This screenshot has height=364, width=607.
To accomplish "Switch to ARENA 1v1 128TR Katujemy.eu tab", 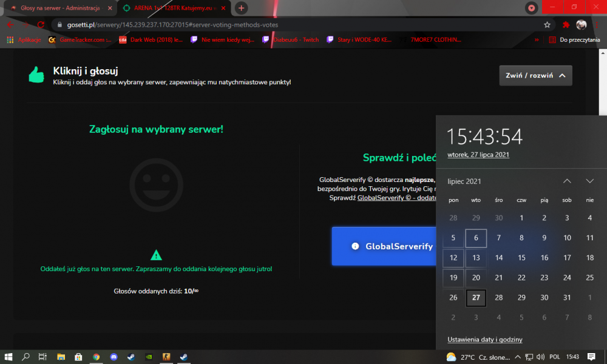I will pyautogui.click(x=174, y=8).
